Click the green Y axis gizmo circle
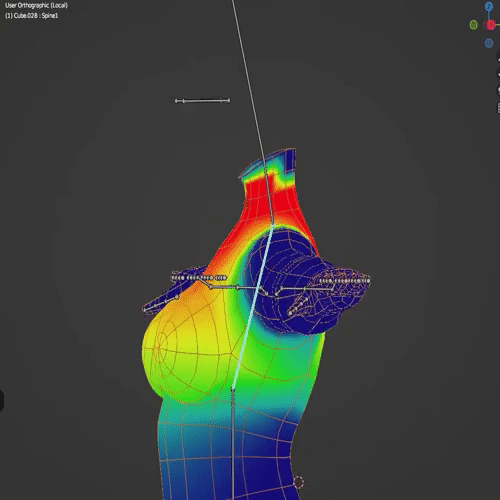Screen dimensions: 500x500 coord(474,25)
